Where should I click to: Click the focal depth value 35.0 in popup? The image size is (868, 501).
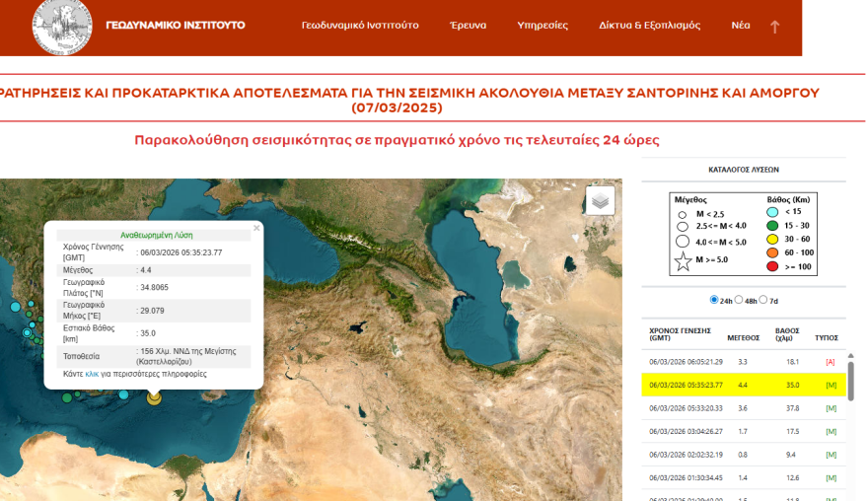point(148,333)
